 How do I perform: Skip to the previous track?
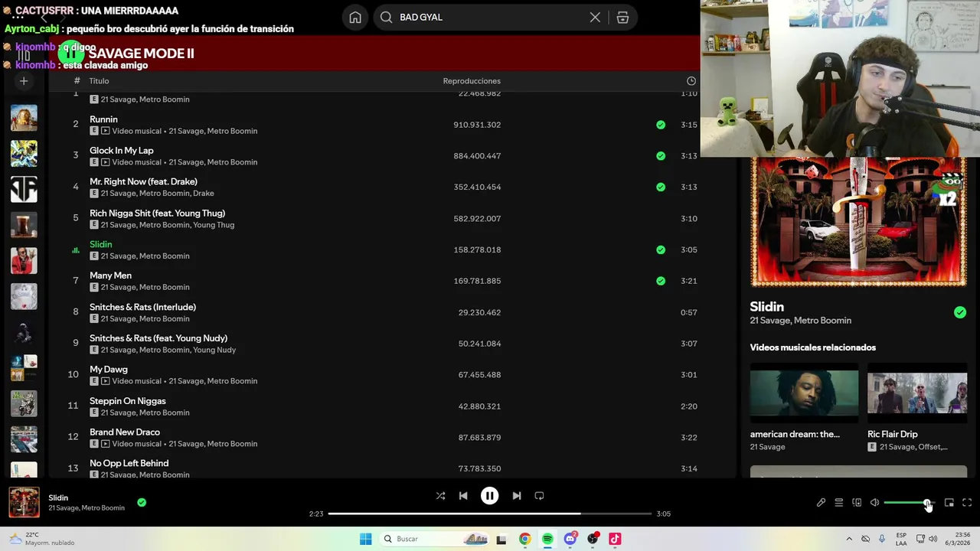[x=463, y=496]
